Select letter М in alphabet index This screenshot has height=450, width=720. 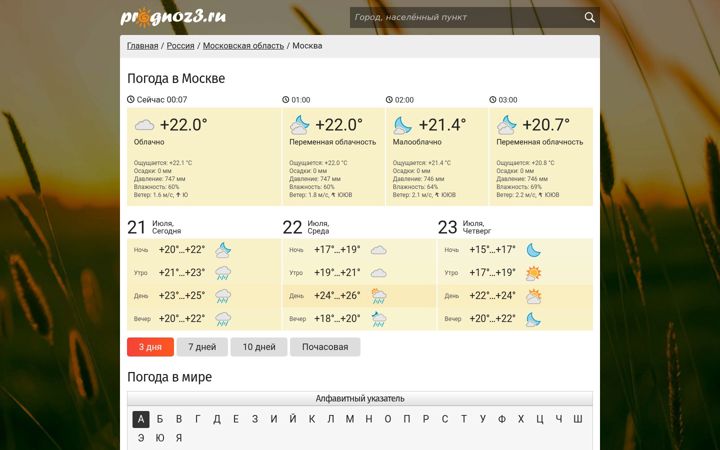coord(350,419)
